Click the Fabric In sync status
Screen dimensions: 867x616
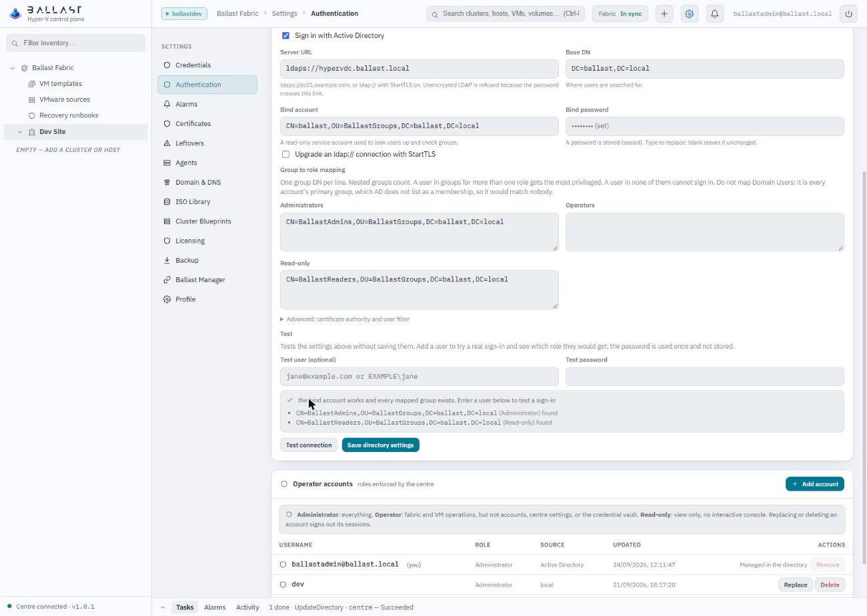620,13
